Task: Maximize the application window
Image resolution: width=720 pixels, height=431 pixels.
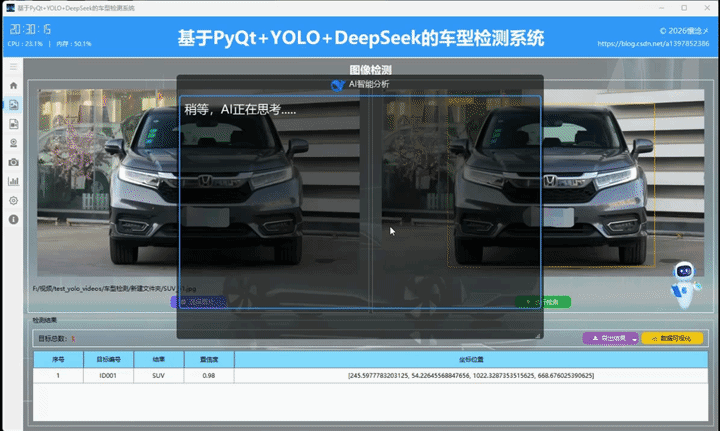Action: pyautogui.click(x=684, y=8)
